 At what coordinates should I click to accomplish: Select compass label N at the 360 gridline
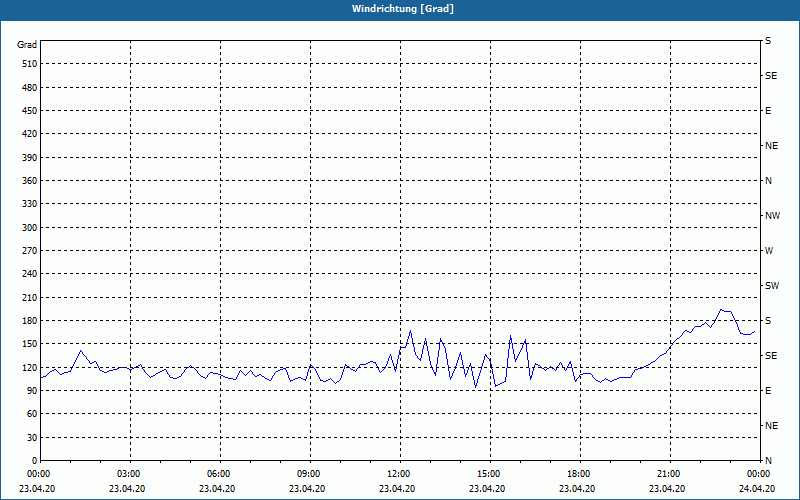[768, 181]
